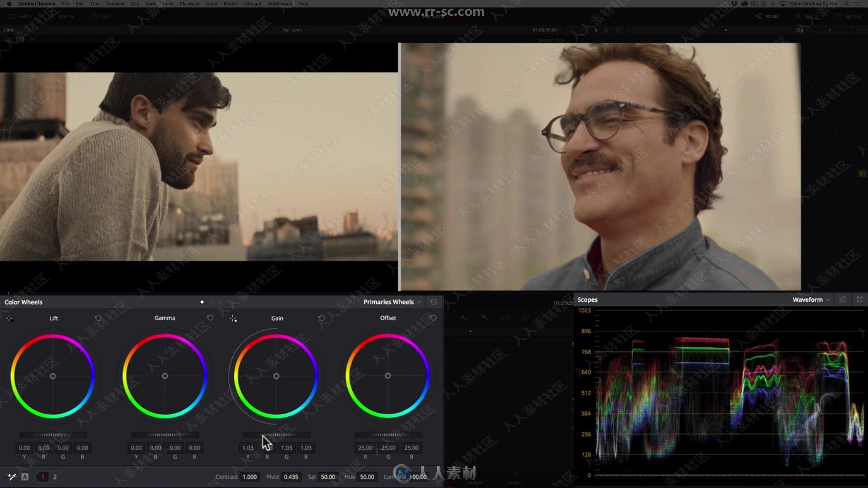Open the Waveform scope type dropdown
Screen dimensions: 868x488
click(811, 300)
